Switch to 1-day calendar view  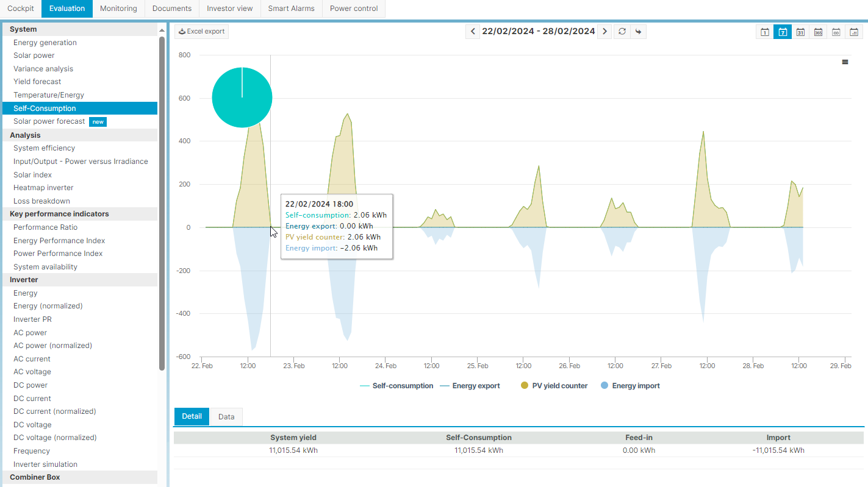pos(764,32)
